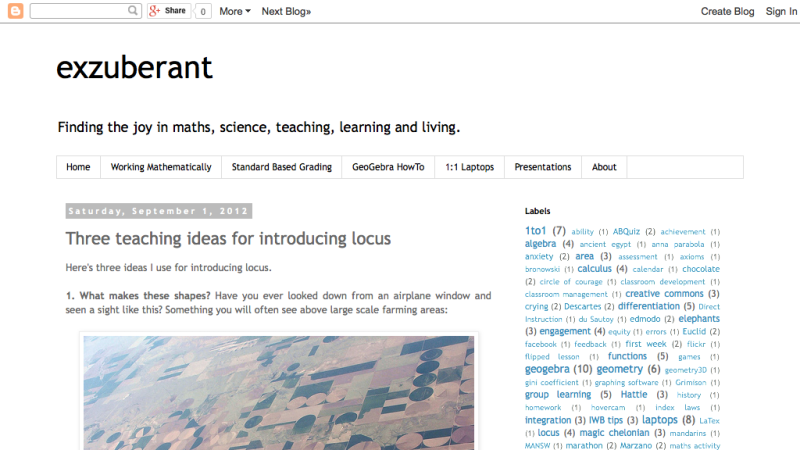This screenshot has width=800, height=450.
Task: Select the crying label
Action: click(x=536, y=307)
